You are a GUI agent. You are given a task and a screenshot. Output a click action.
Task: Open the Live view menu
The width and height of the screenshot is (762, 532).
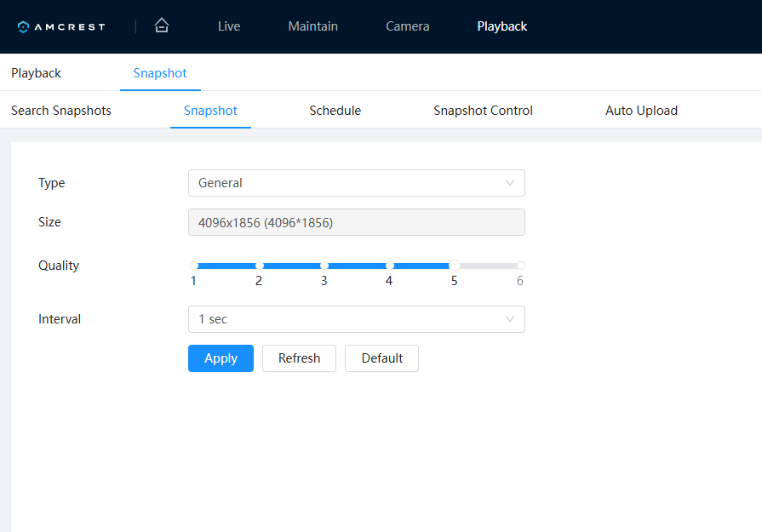click(x=229, y=26)
